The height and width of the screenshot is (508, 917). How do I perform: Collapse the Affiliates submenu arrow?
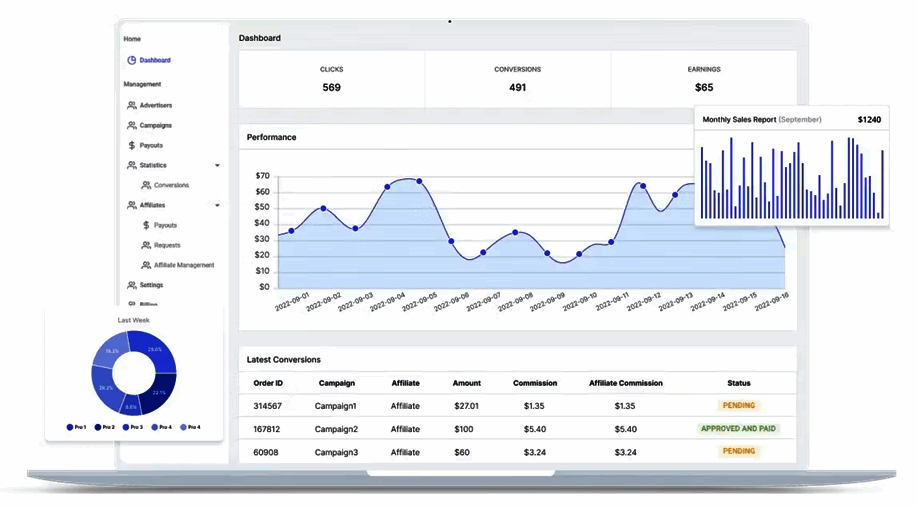click(x=217, y=205)
